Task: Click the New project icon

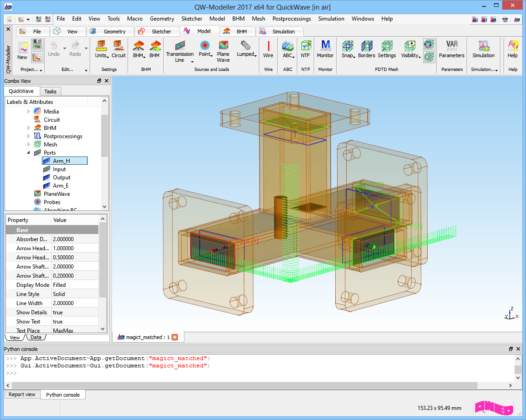Action: (x=23, y=47)
